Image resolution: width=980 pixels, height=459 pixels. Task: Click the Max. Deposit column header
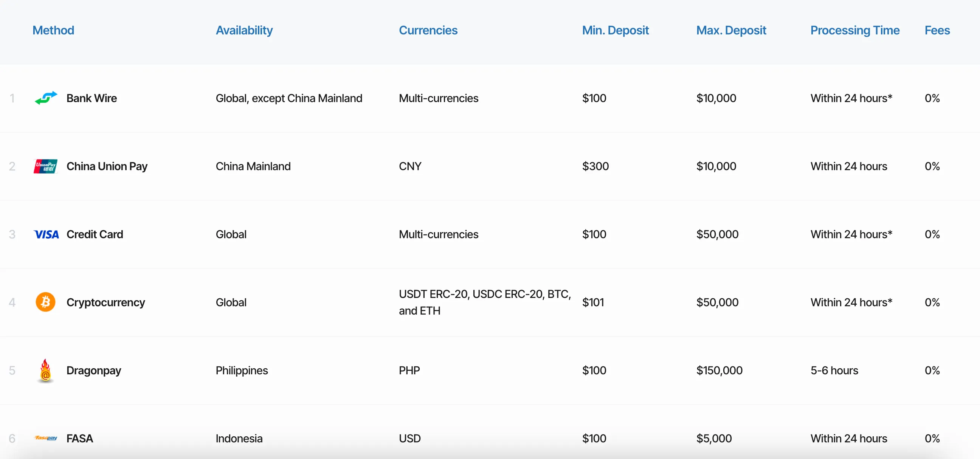coord(731,30)
